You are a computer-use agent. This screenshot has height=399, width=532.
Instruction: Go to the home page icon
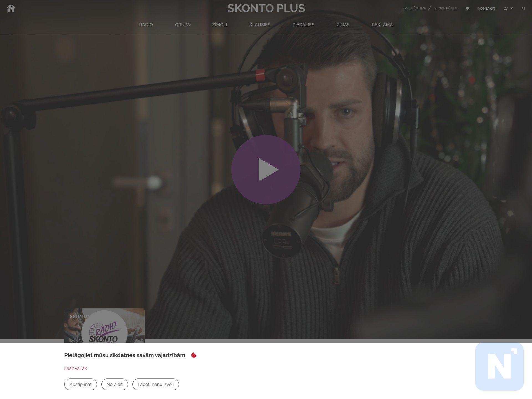11,8
